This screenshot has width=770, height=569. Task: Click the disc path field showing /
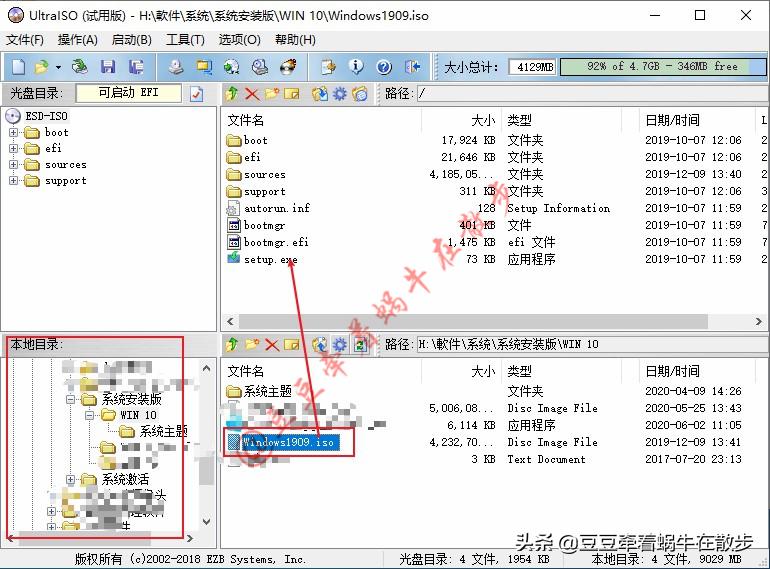[x=592, y=93]
